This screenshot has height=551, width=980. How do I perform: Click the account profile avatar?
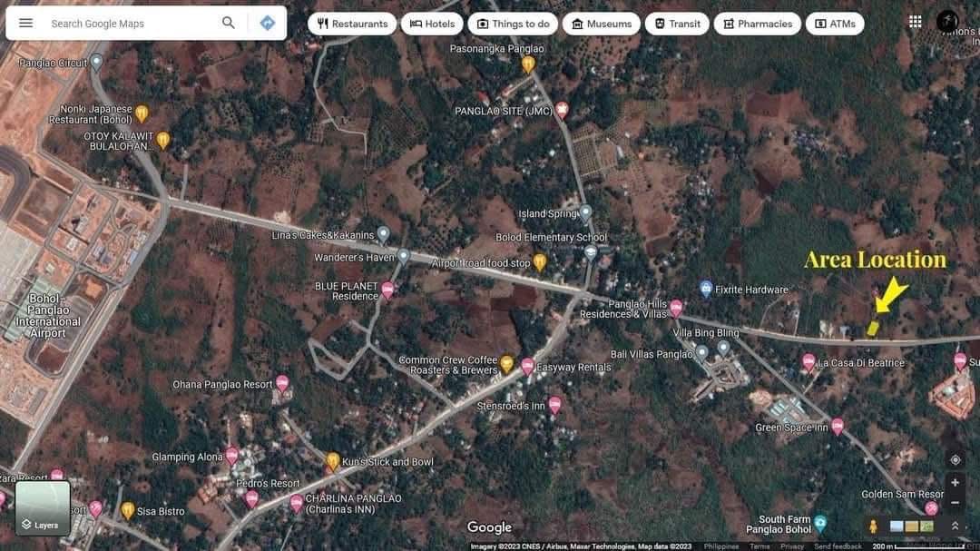point(947,22)
